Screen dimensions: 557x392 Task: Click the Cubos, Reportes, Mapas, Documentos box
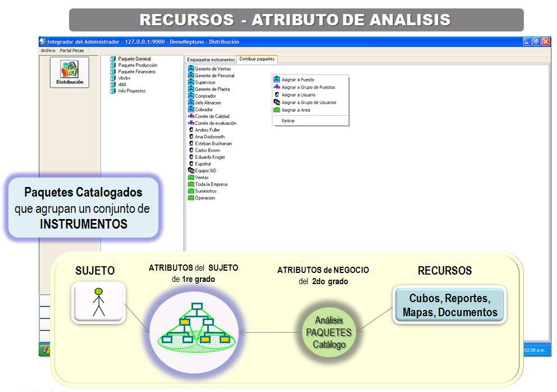point(449,305)
